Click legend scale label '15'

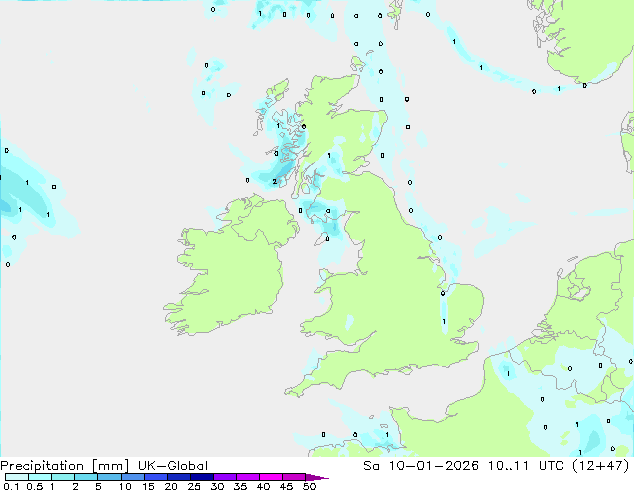point(148,486)
